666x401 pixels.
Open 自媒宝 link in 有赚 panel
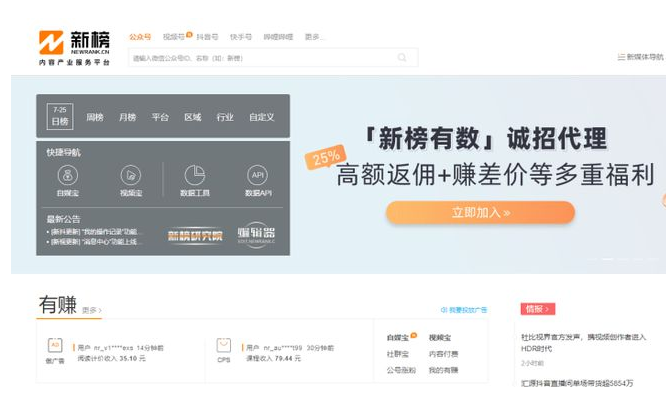398,338
